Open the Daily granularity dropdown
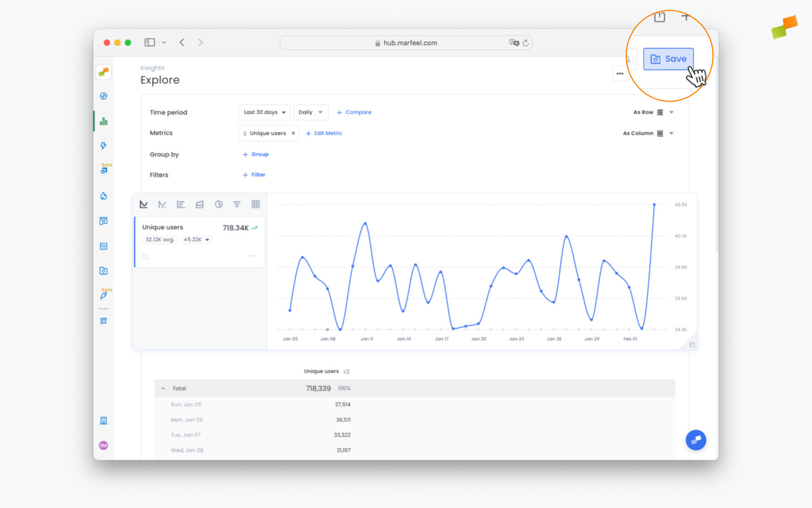Screen dimensions: 812x508 311,112
